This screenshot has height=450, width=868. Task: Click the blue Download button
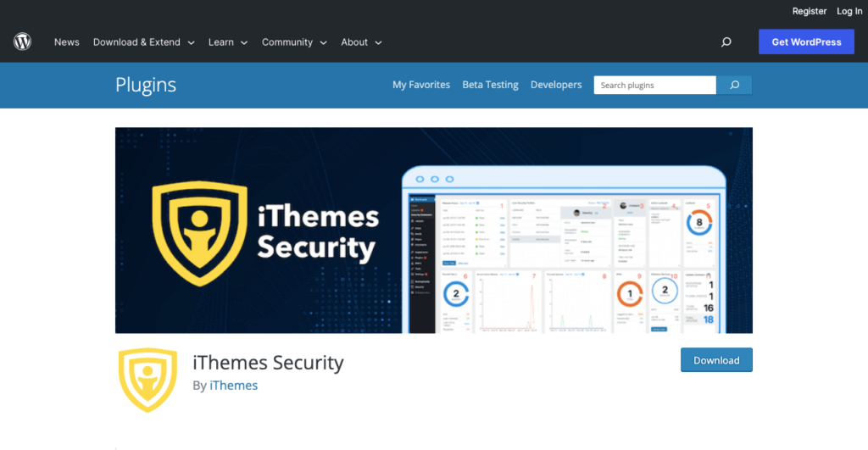(716, 360)
